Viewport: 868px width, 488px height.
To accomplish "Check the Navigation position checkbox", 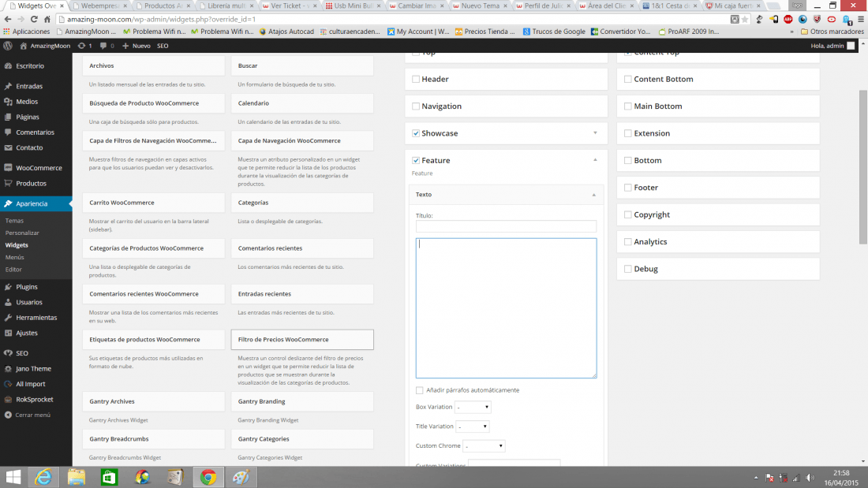I will coord(416,106).
